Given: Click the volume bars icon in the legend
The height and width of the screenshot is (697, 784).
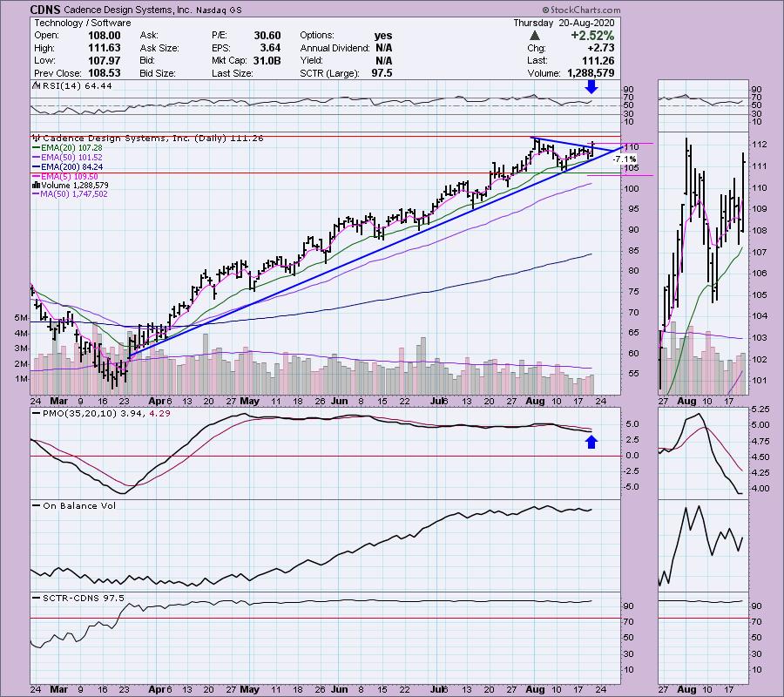Looking at the screenshot, I should pyautogui.click(x=37, y=185).
